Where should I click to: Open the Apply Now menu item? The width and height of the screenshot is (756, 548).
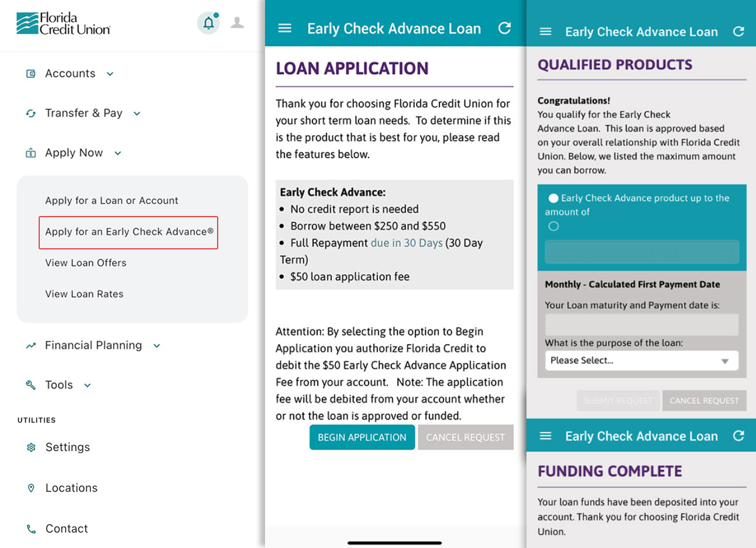74,153
